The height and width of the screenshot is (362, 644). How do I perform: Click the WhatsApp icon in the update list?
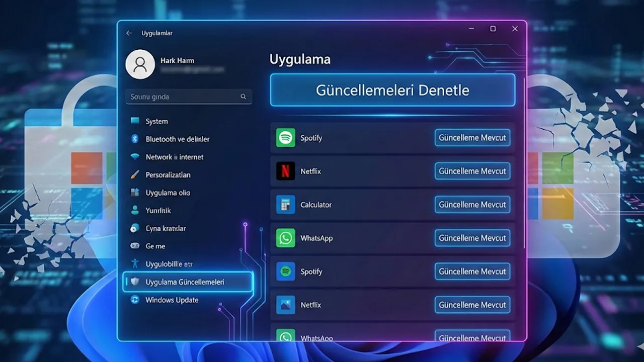coord(285,238)
